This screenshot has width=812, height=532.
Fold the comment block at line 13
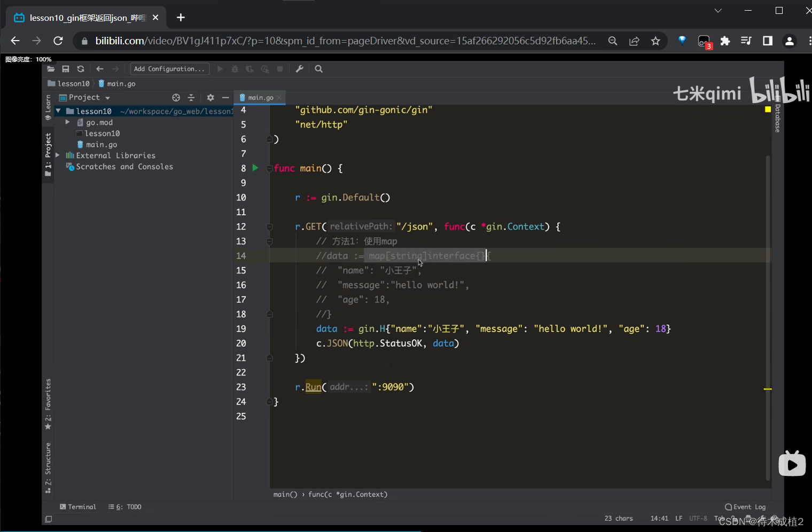[x=270, y=241]
